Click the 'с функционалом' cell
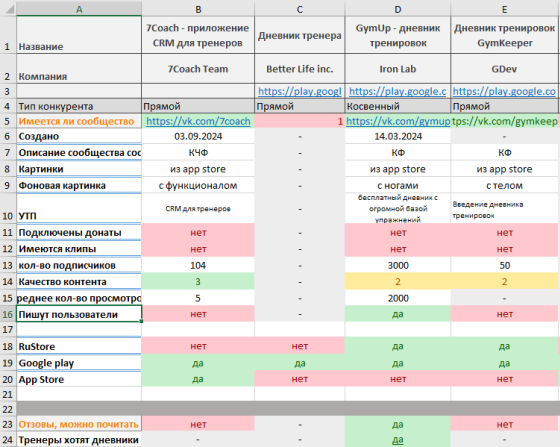 [198, 186]
